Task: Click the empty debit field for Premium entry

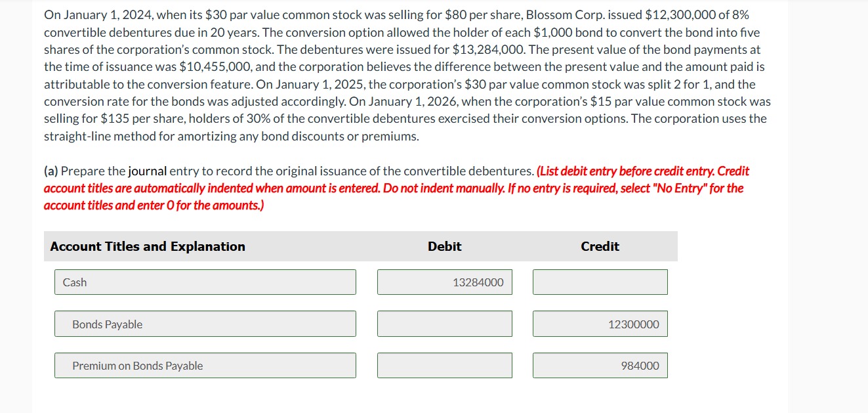Action: click(x=444, y=366)
